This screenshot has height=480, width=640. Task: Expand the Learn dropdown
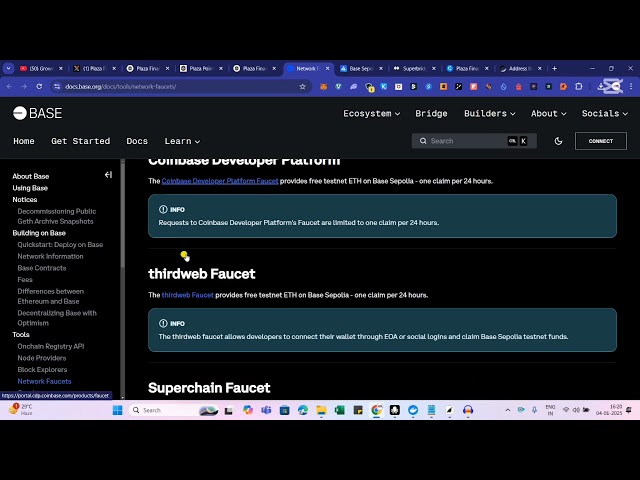click(182, 141)
